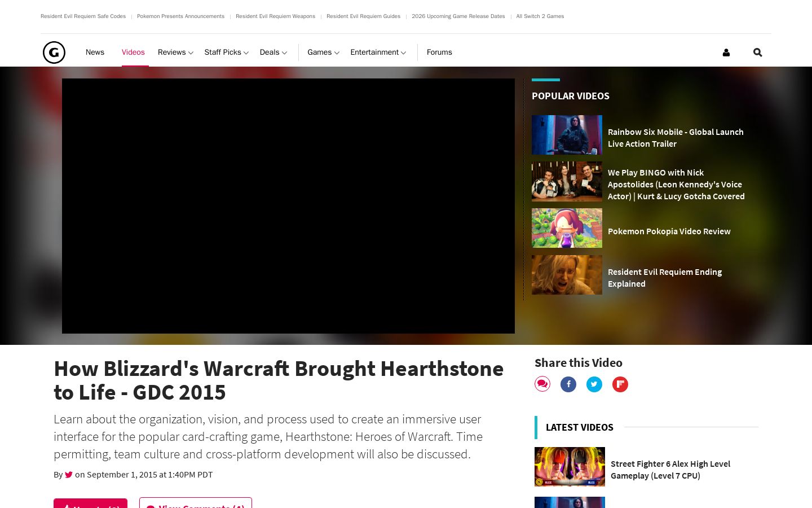Click the 'POPULAR VIDEOS' heading
Viewport: 812px width, 508px height.
(571, 96)
